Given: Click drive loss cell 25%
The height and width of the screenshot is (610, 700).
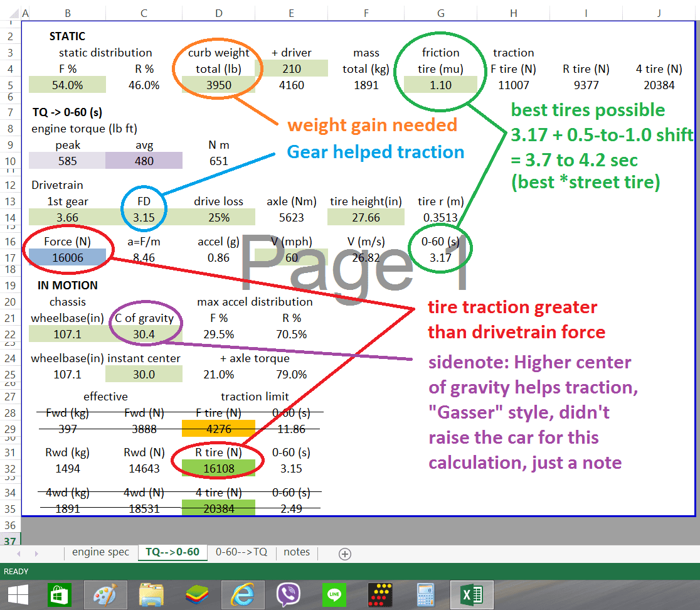Looking at the screenshot, I should click(x=219, y=218).
